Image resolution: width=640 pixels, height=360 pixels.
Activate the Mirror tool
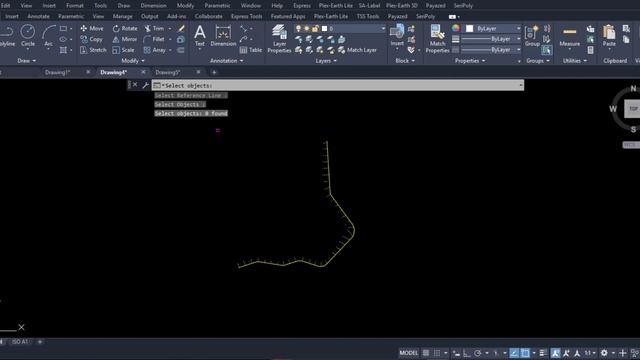125,39
